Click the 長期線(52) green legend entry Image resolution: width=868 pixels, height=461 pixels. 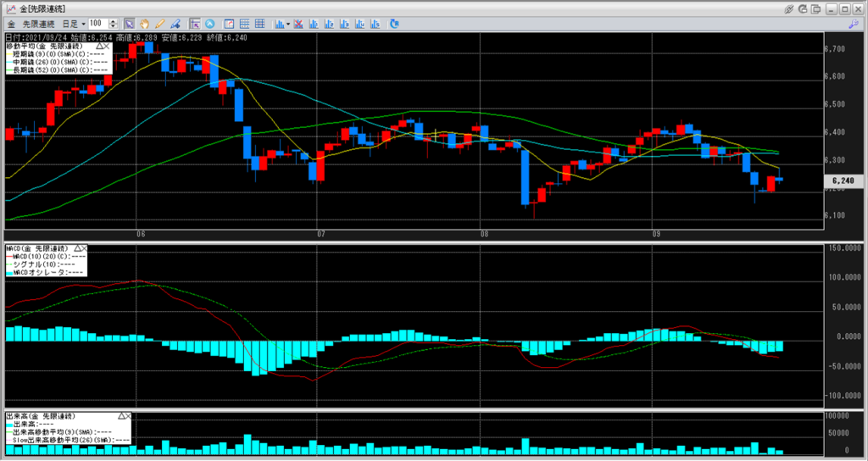(57, 70)
